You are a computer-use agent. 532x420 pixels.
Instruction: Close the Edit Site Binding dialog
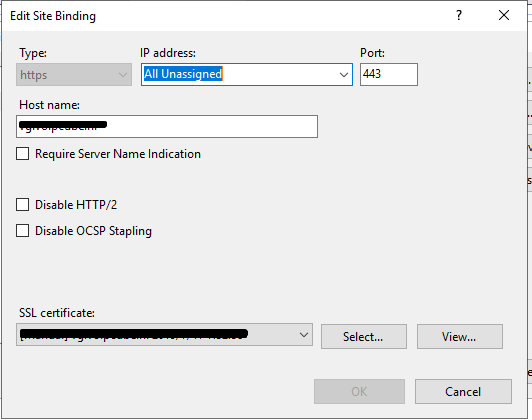tap(504, 15)
